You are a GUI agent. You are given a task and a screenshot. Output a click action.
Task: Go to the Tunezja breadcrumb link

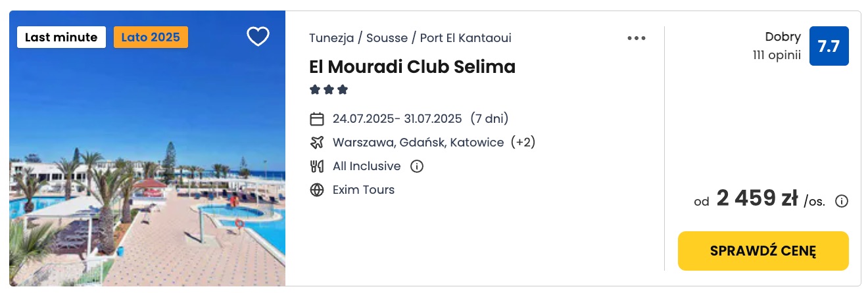click(331, 38)
